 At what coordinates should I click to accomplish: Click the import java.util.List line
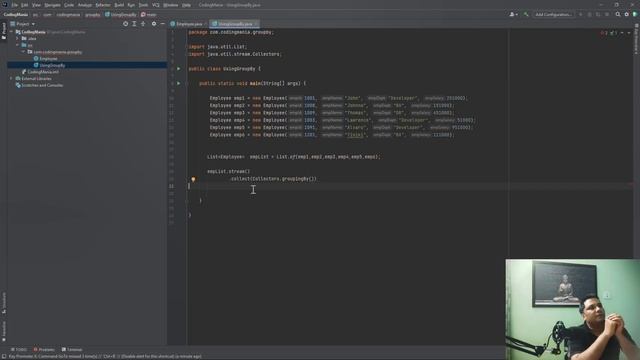pyautogui.click(x=218, y=47)
